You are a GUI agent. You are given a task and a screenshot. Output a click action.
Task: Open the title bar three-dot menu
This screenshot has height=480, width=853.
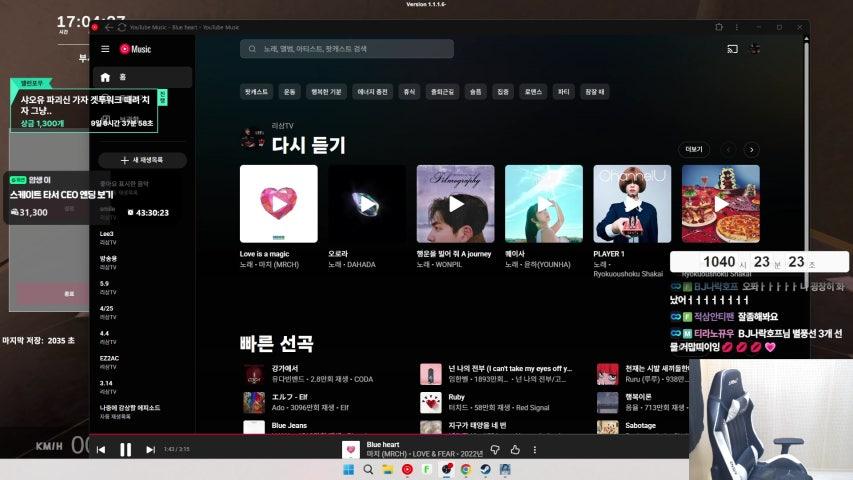pyautogui.click(x=737, y=27)
